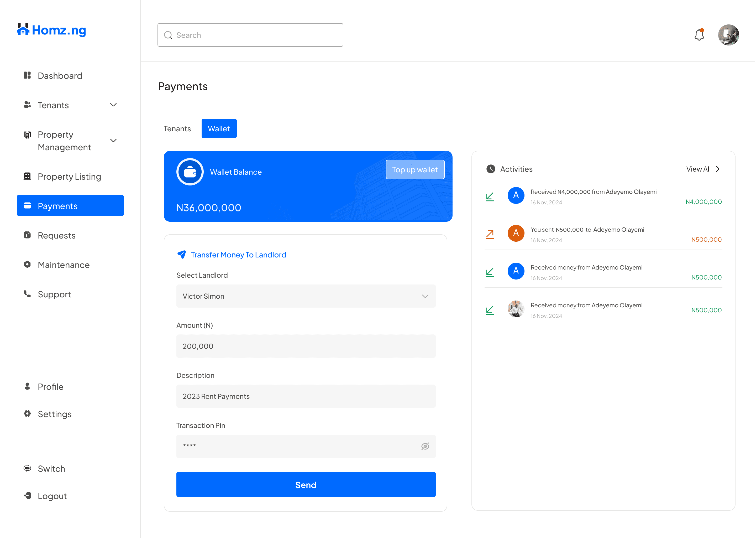Viewport: 756px width, 538px height.
Task: Select the Wallet tab
Action: pos(219,128)
